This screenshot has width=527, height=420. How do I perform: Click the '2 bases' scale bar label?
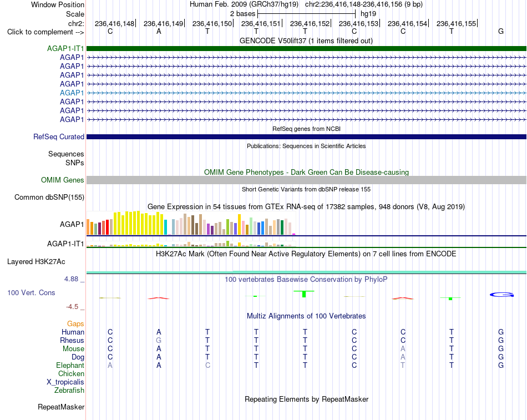(242, 14)
